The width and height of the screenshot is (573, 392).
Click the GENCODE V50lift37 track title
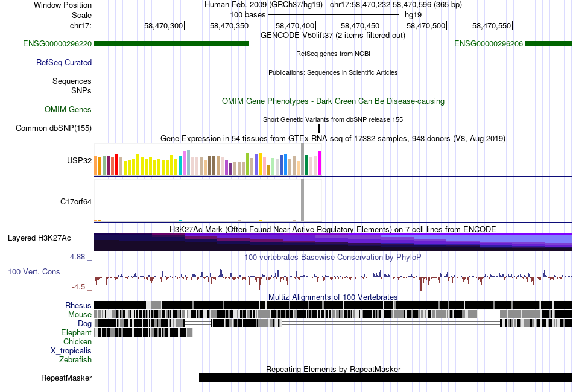coord(333,36)
